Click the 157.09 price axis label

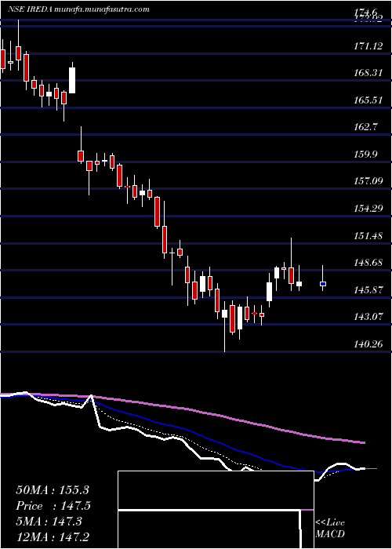(x=368, y=181)
